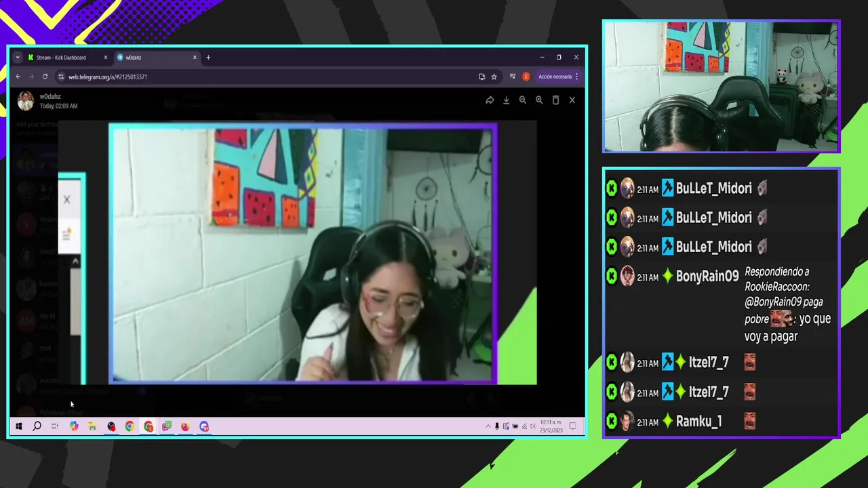
Task: Open Task View in the taskbar
Action: 55,426
